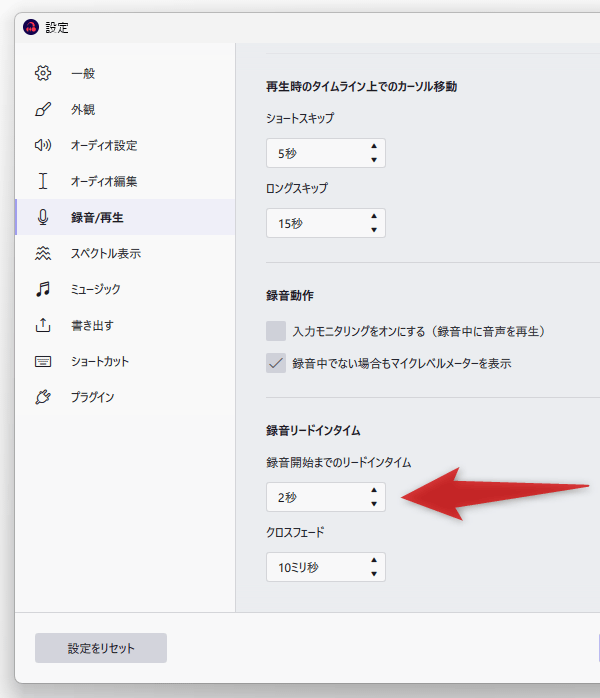
Task: Click the gear icon beside 一般
Action: (x=43, y=73)
